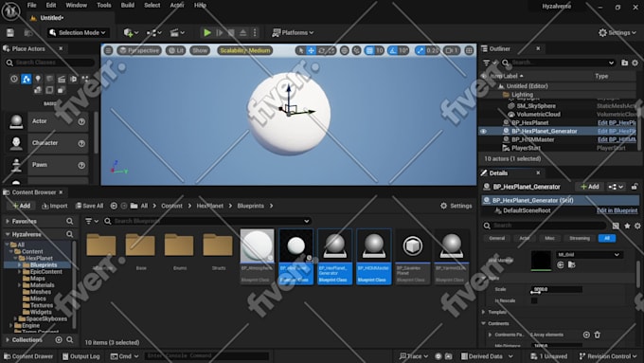Select the BP_HISMMaster blueprint thumbnail
Screen dimensions: 644x363
[x=374, y=257]
